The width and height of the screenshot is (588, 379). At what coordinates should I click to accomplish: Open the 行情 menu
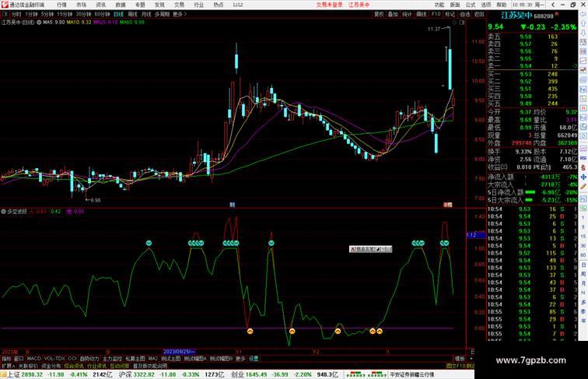click(x=62, y=5)
